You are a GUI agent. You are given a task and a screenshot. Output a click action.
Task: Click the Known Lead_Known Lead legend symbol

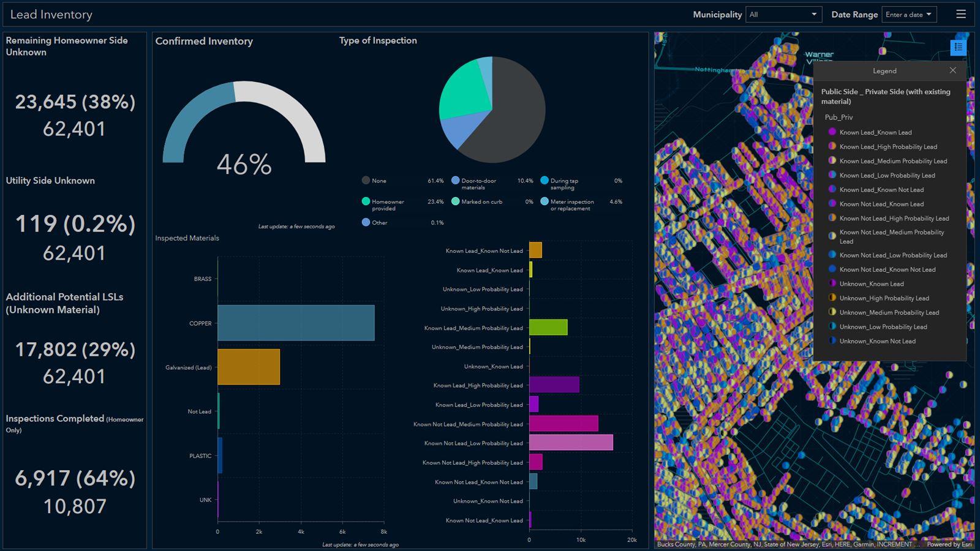832,132
